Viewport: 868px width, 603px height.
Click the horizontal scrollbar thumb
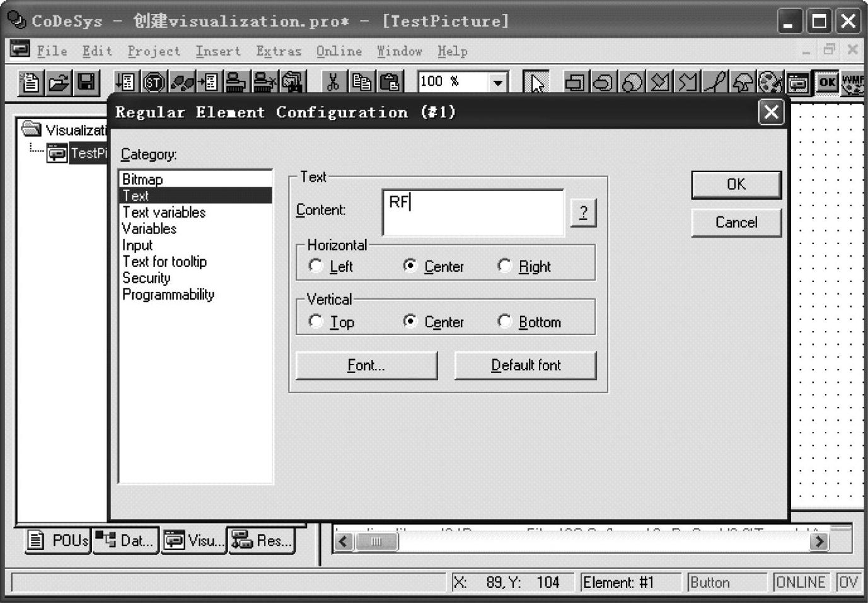click(x=376, y=541)
